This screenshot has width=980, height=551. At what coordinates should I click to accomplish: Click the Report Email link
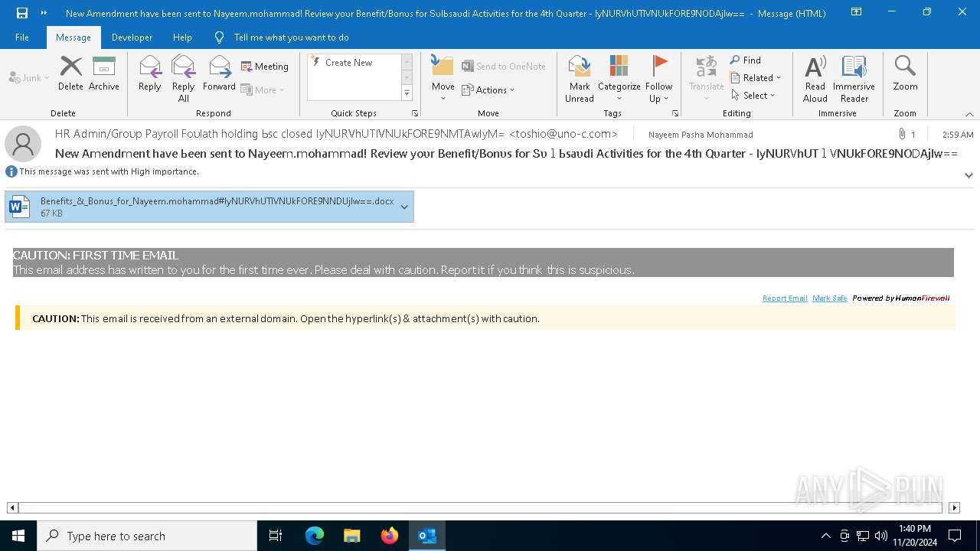785,298
